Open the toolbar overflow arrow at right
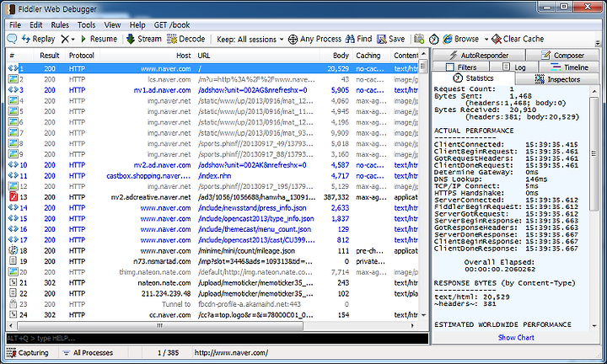This screenshot has height=364, width=607. 598,43
